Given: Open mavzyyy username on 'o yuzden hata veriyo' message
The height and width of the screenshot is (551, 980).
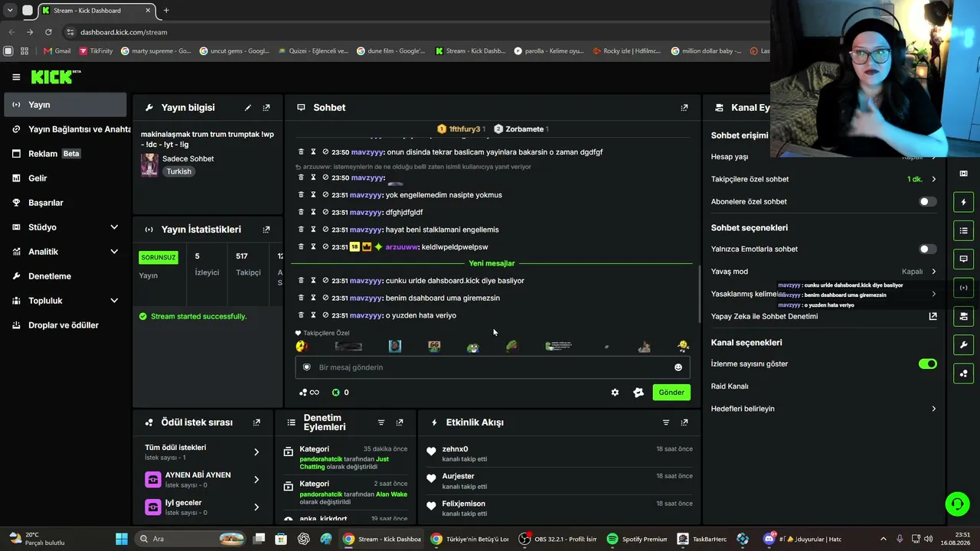Looking at the screenshot, I should (366, 315).
